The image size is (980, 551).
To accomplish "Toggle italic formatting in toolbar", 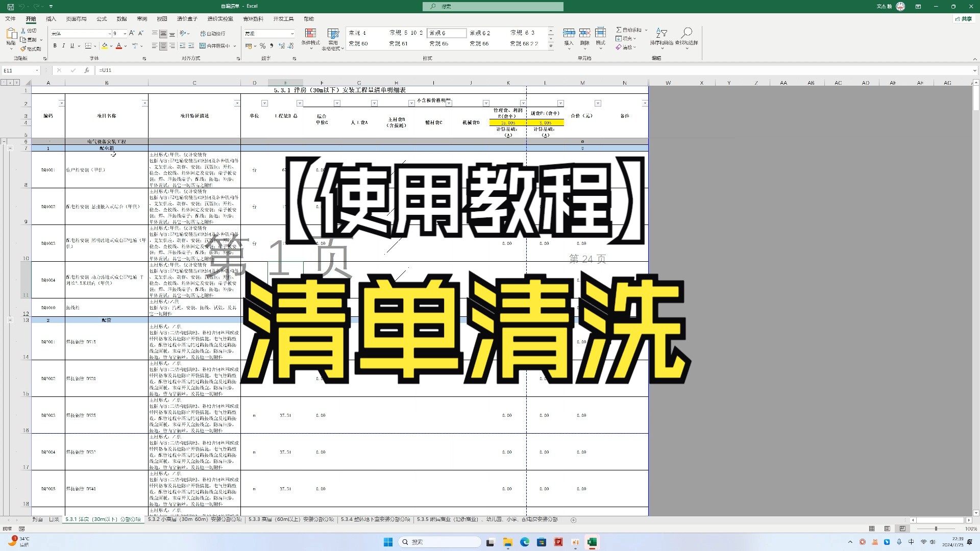I will [x=63, y=45].
